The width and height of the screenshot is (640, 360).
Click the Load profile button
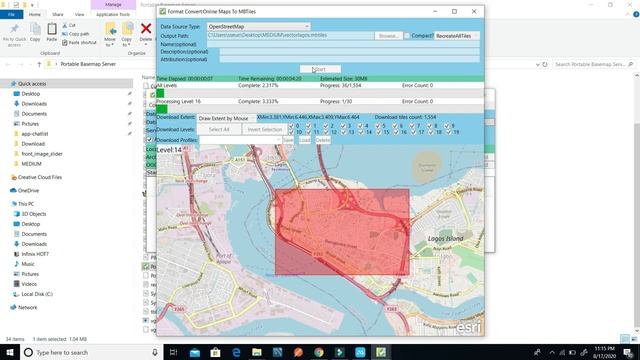click(305, 140)
